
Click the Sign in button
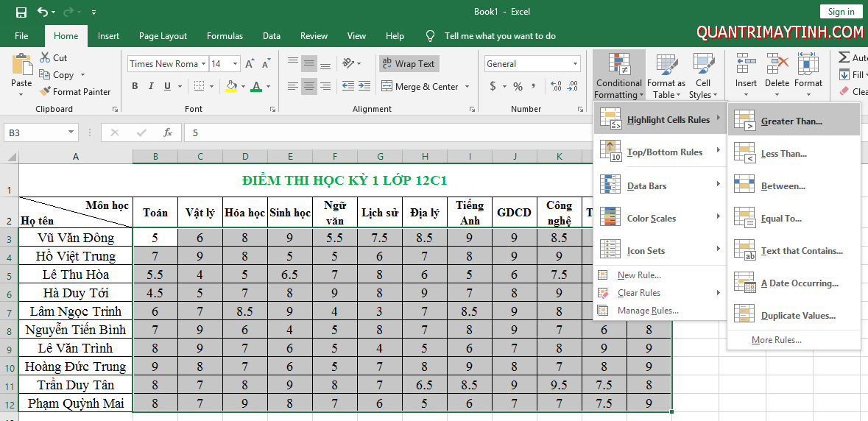click(841, 11)
